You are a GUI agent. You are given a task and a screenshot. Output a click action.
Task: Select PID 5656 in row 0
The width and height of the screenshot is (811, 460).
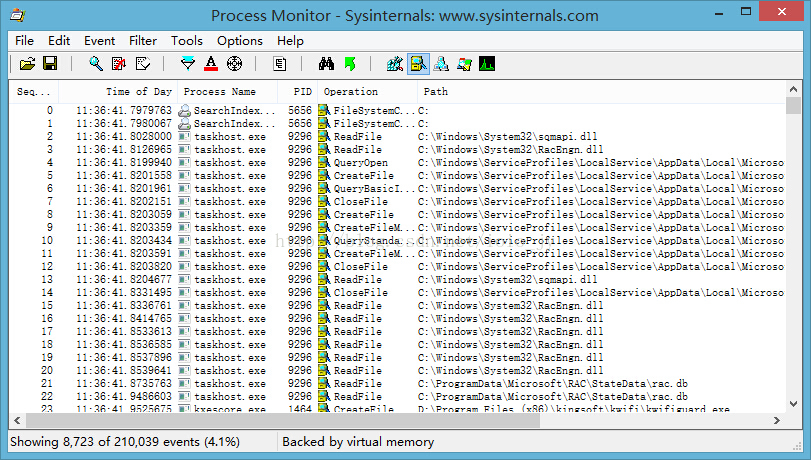point(300,111)
